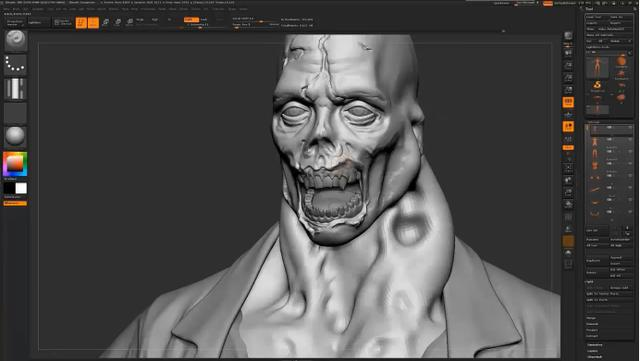Select the white main color swatch
Image resolution: width=640 pixels, height=361 pixels.
(x=21, y=188)
